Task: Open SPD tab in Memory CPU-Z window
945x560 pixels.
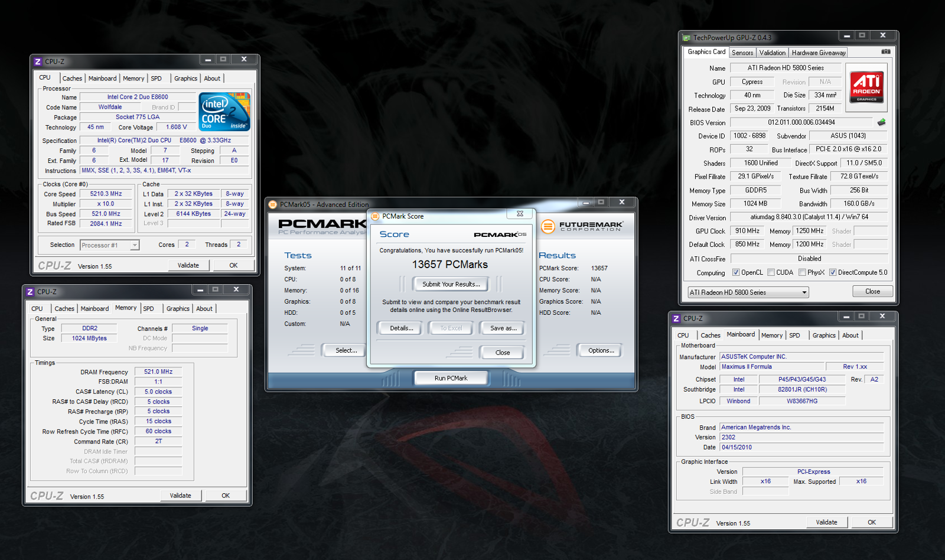Action: [x=148, y=308]
